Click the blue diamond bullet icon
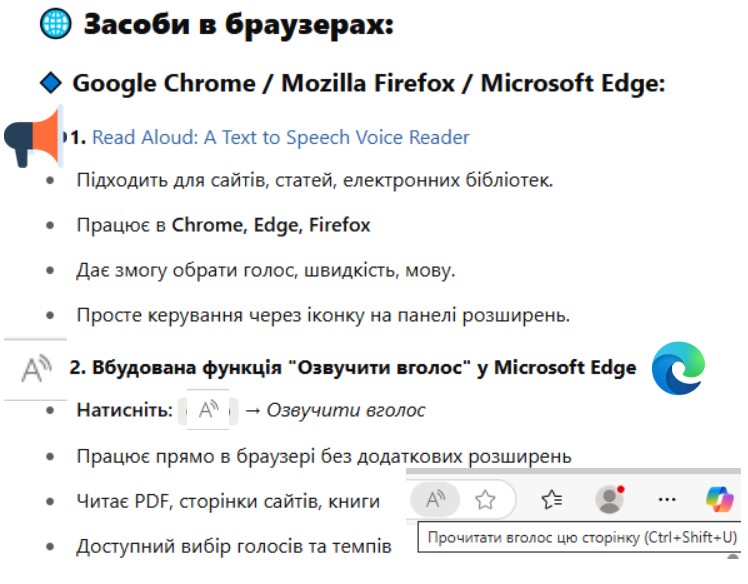This screenshot has width=748, height=584. pos(51,83)
